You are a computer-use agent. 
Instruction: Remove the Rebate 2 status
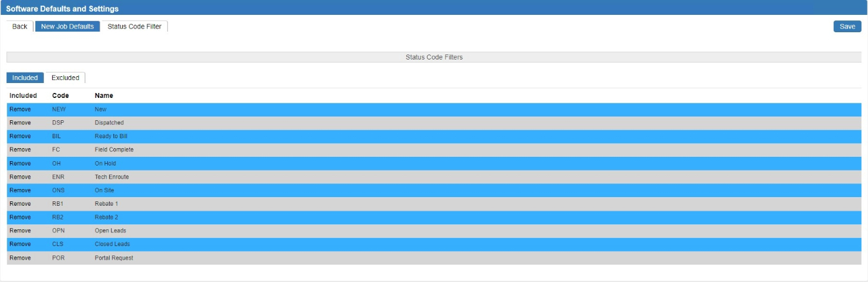pos(20,218)
